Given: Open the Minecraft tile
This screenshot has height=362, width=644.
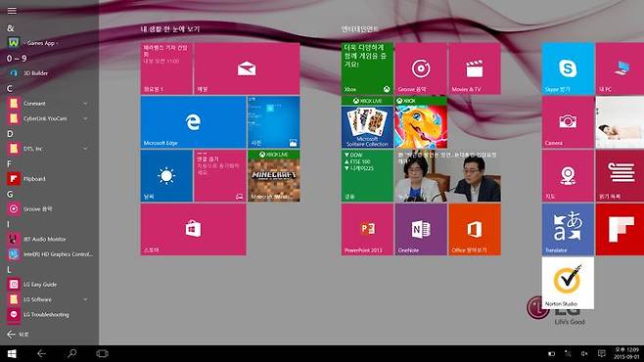Looking at the screenshot, I should click(x=273, y=176).
